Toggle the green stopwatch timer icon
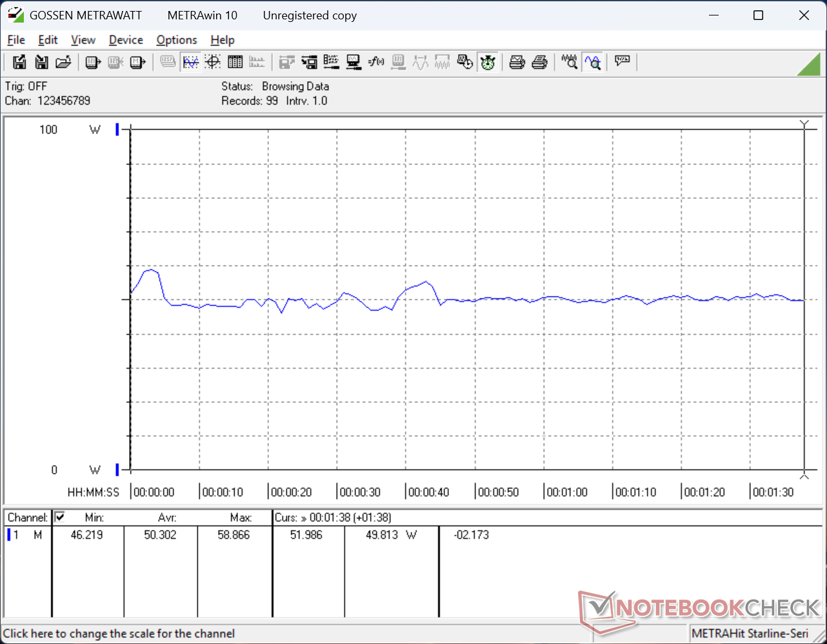The image size is (827, 644). (488, 62)
